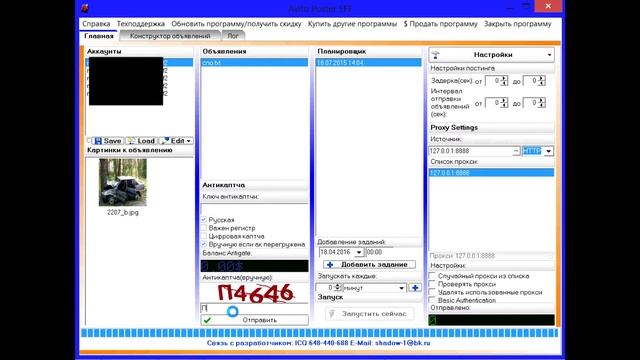
Task: Click Запустить сейчас button
Action: tap(369, 313)
